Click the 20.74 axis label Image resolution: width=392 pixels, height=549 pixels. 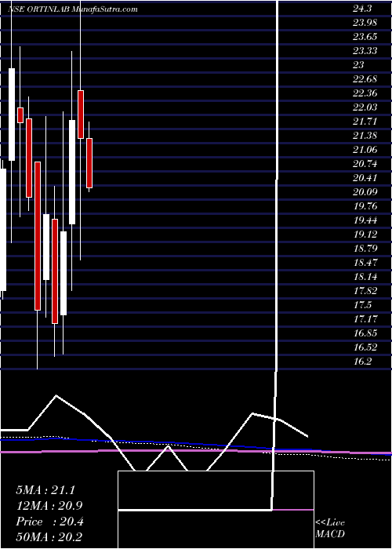(365, 164)
